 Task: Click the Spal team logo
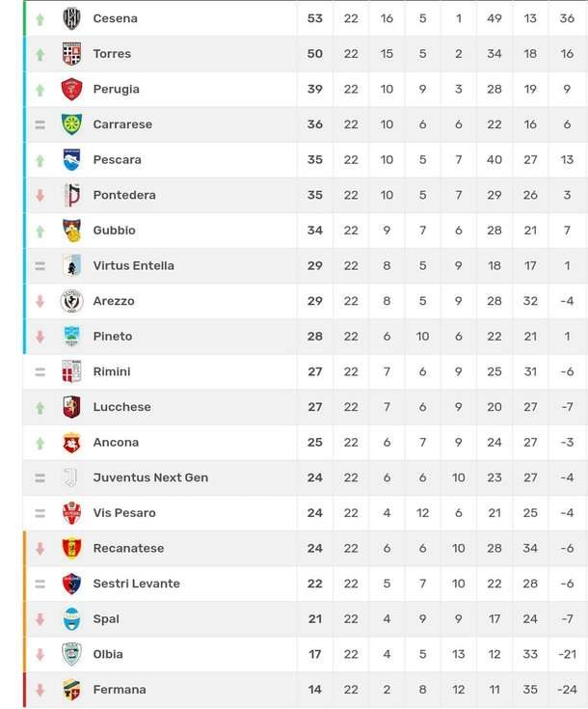[71, 619]
